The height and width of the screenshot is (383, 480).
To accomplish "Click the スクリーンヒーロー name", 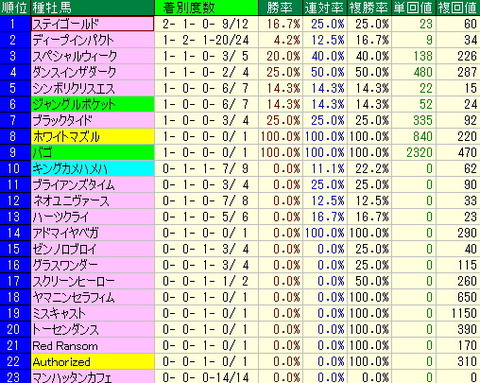I will click(x=93, y=281).
